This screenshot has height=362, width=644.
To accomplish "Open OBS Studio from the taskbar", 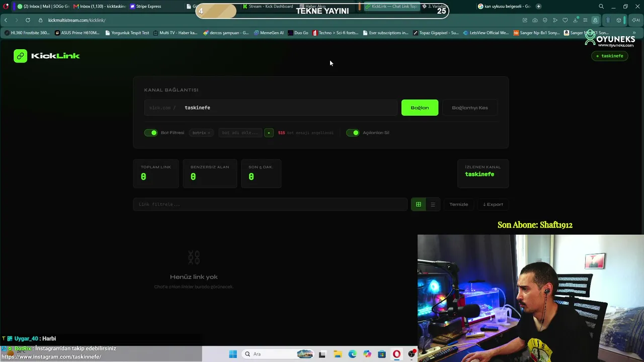I will point(412,354).
